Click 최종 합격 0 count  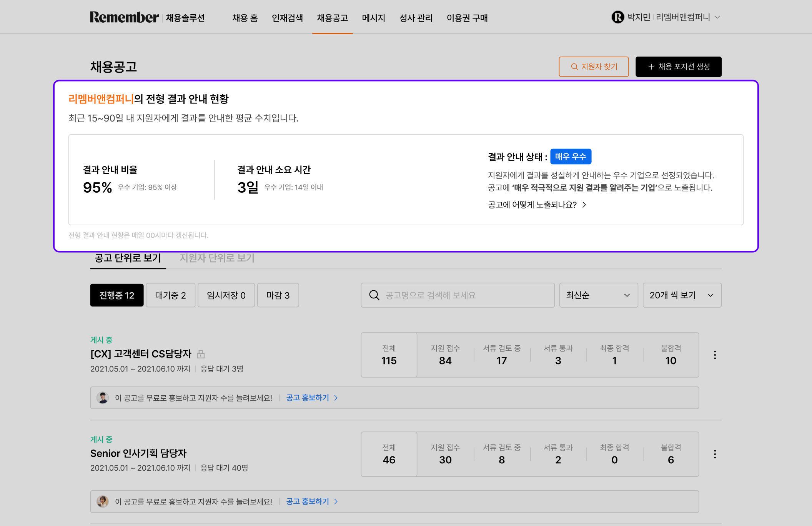point(614,454)
